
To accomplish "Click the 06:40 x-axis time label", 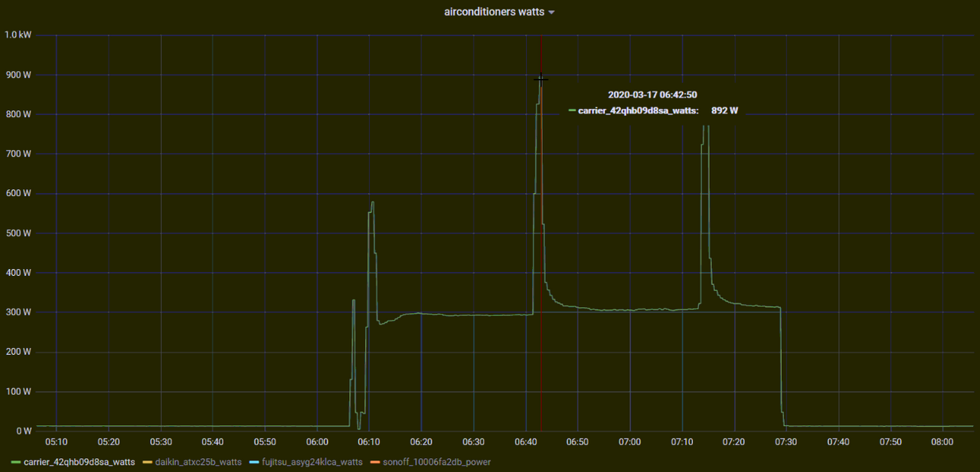I will coord(525,442).
